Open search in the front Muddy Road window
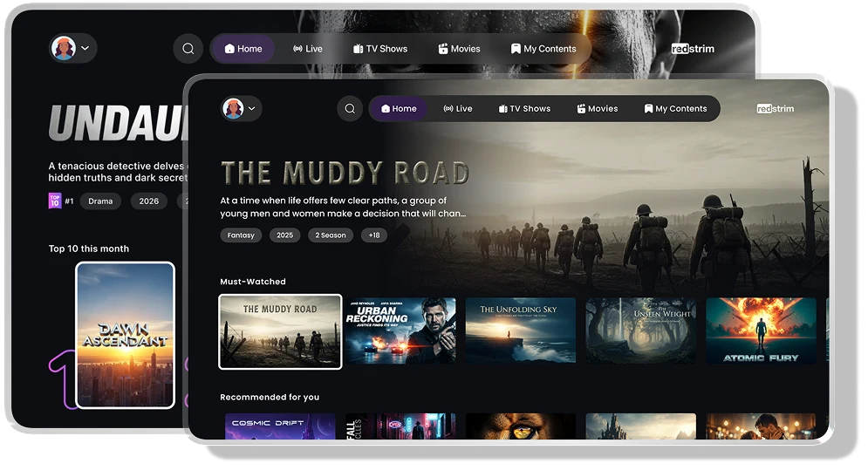 350,108
